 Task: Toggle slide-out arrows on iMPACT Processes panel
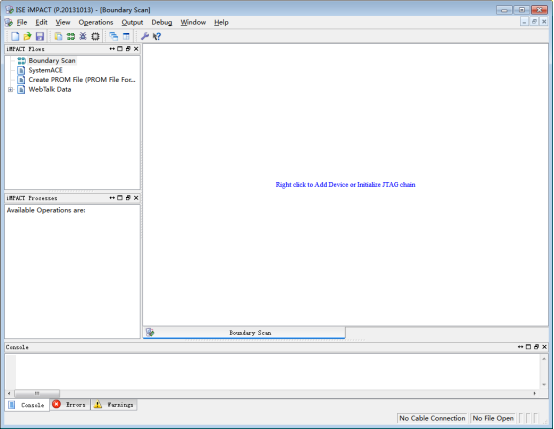(112, 198)
